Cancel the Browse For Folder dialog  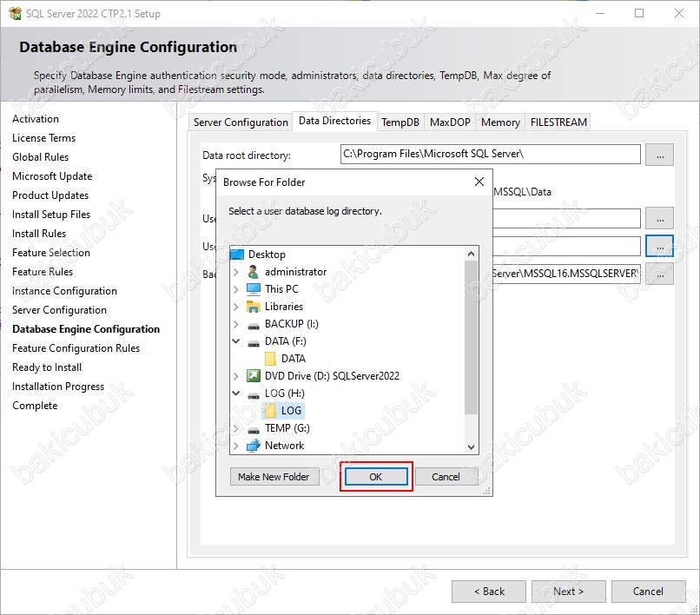click(x=446, y=477)
